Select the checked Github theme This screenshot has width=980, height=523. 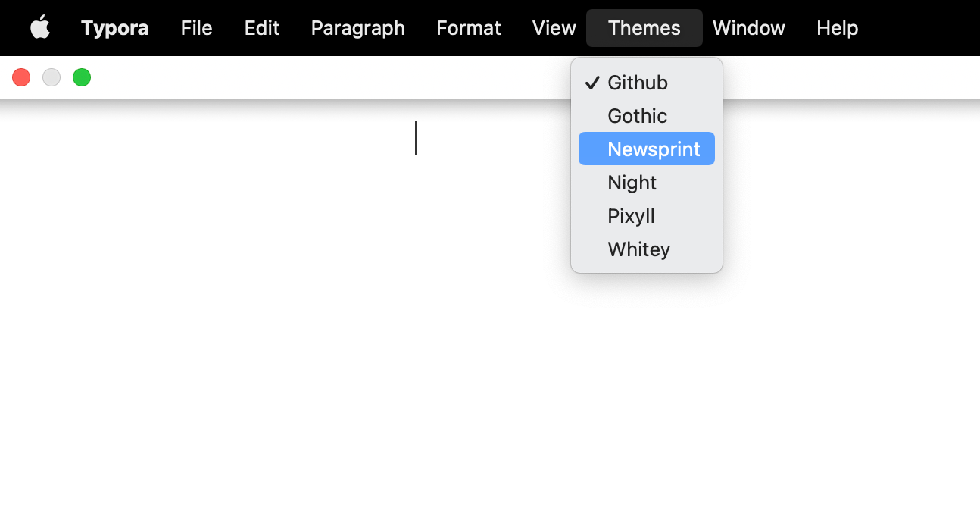(x=638, y=83)
